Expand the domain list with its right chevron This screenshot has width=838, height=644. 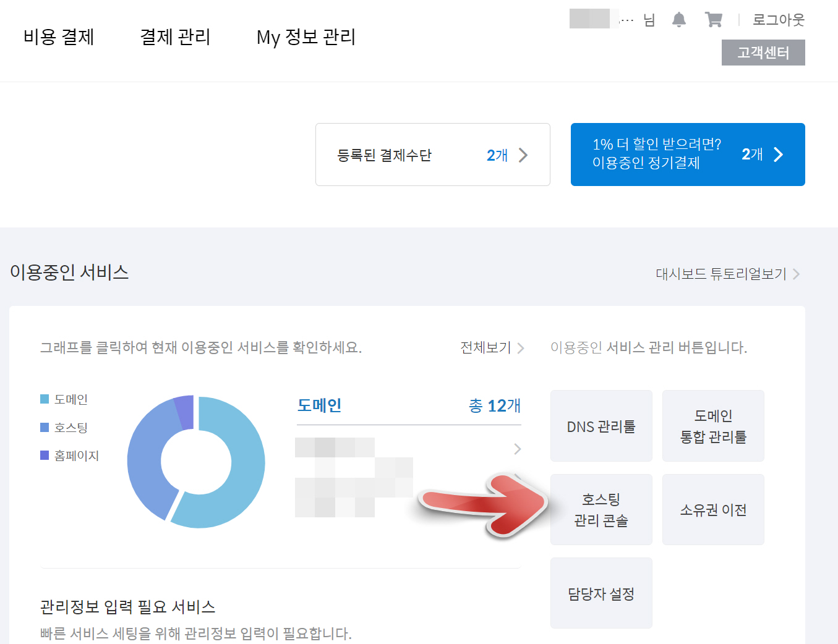tap(518, 449)
